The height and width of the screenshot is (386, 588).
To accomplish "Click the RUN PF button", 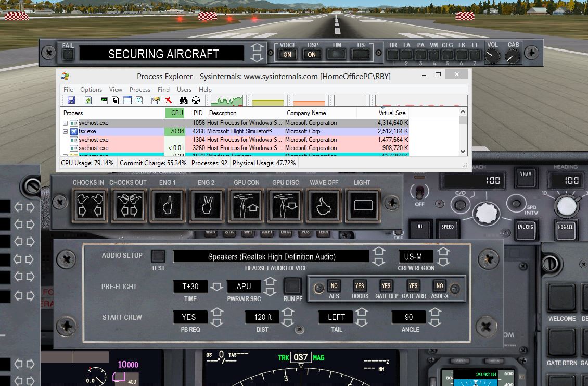I will point(292,286).
